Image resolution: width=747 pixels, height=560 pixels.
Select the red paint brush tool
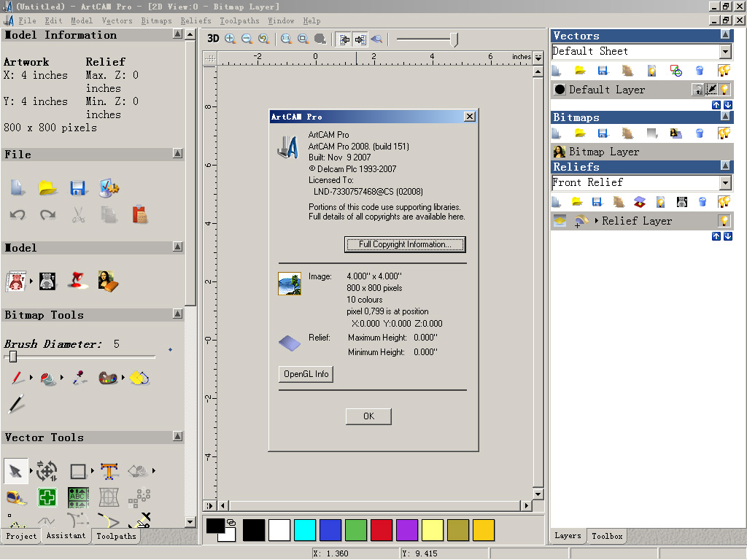coord(18,378)
